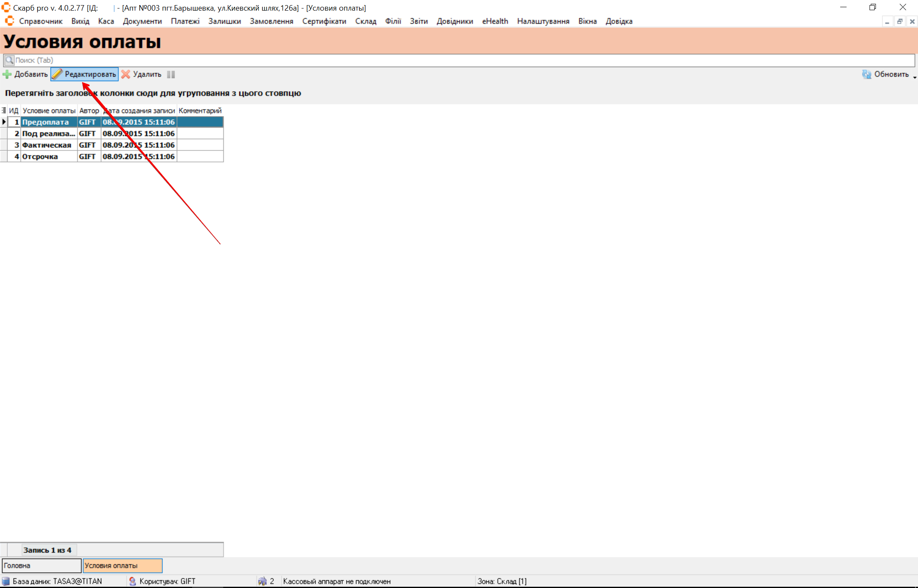Expand the toolbar overflow arrow near Обновить
Image resolution: width=918 pixels, height=588 pixels.
pyautogui.click(x=915, y=77)
